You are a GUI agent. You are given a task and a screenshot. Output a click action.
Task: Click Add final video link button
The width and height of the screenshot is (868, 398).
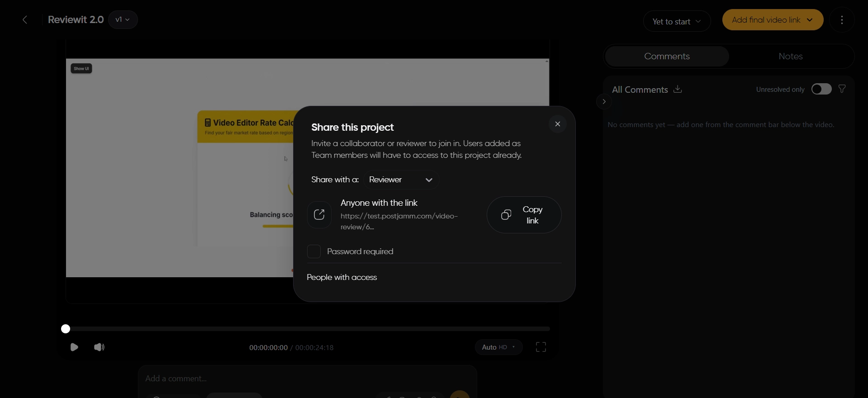tap(773, 20)
